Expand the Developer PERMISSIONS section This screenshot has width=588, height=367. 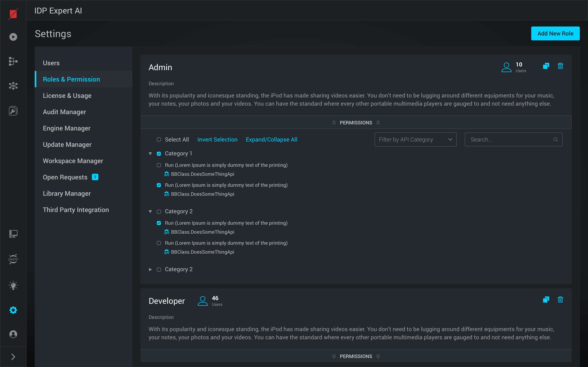356,356
